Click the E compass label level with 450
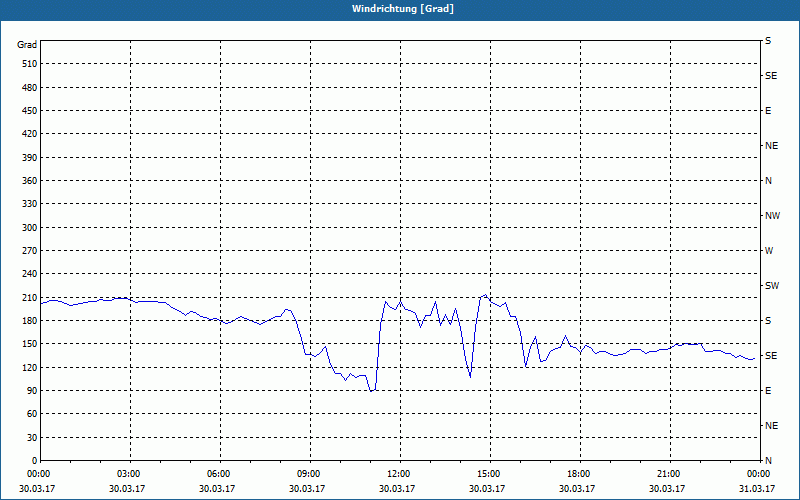 (768, 111)
